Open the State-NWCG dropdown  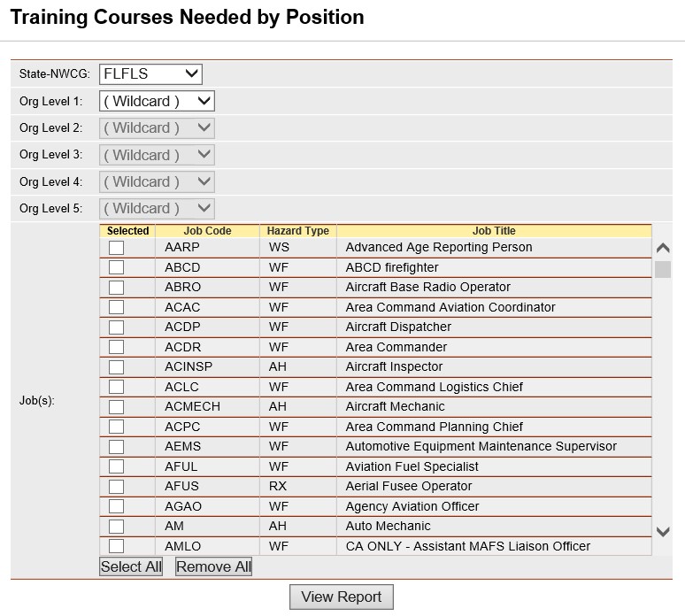(x=150, y=73)
